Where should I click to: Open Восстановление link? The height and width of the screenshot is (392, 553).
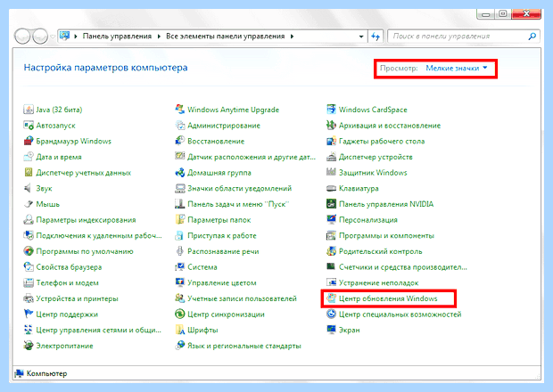point(216,142)
